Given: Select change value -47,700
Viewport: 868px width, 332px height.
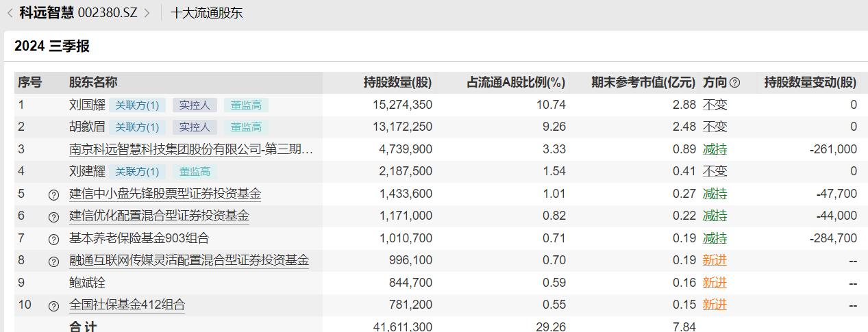Looking at the screenshot, I should click(836, 194).
